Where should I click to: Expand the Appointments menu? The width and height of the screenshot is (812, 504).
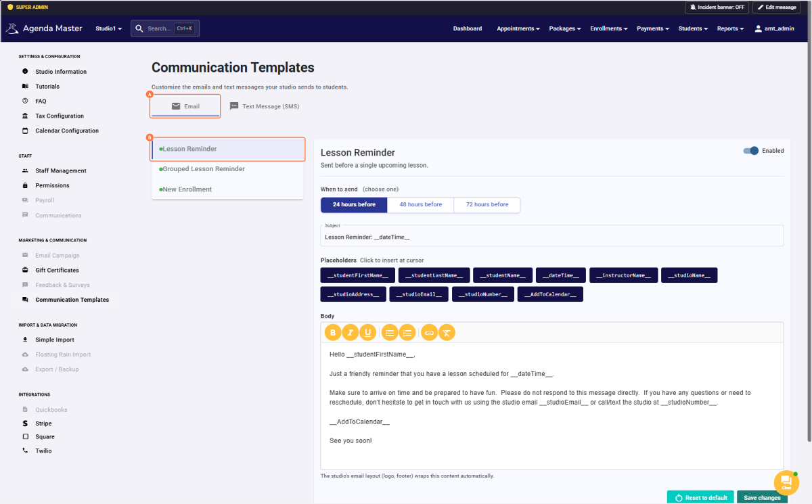point(518,28)
